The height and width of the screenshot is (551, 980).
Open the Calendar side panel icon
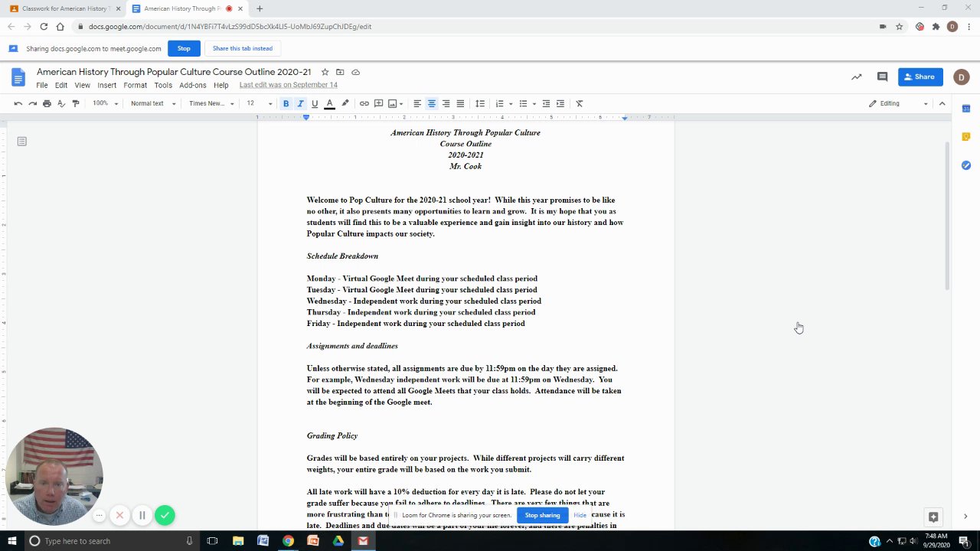966,108
